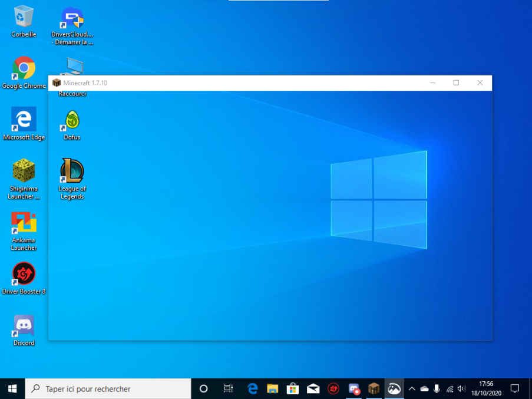Show hidden system tray icons

click(412, 388)
